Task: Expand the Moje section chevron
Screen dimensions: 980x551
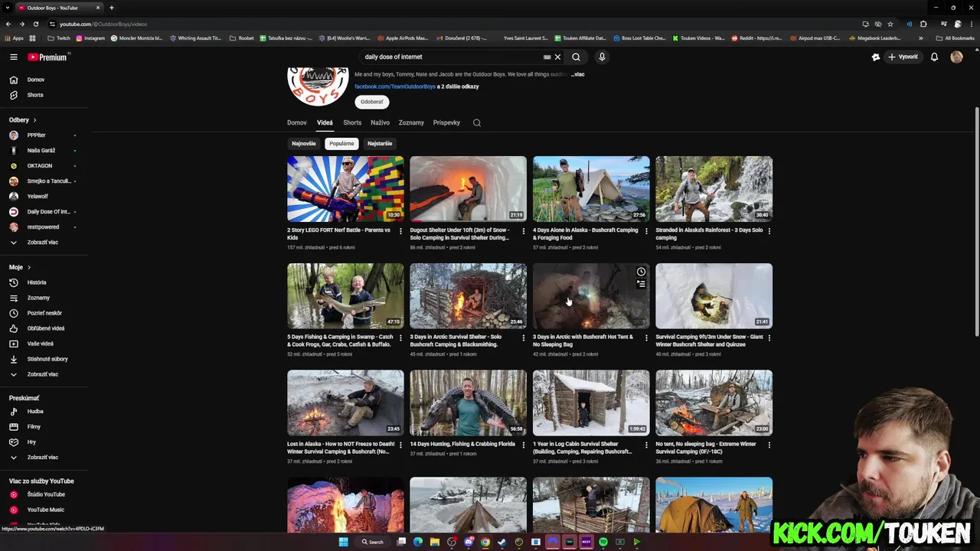Action: (x=29, y=267)
